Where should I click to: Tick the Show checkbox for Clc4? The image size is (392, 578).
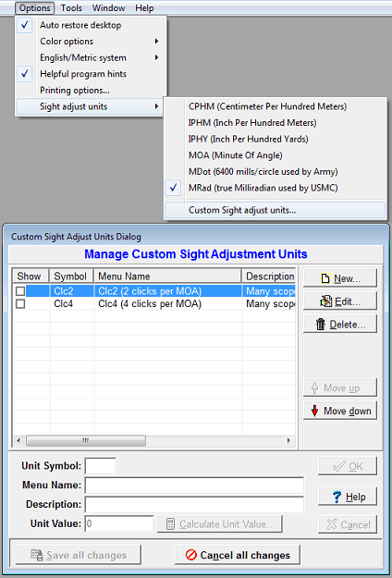[x=20, y=303]
